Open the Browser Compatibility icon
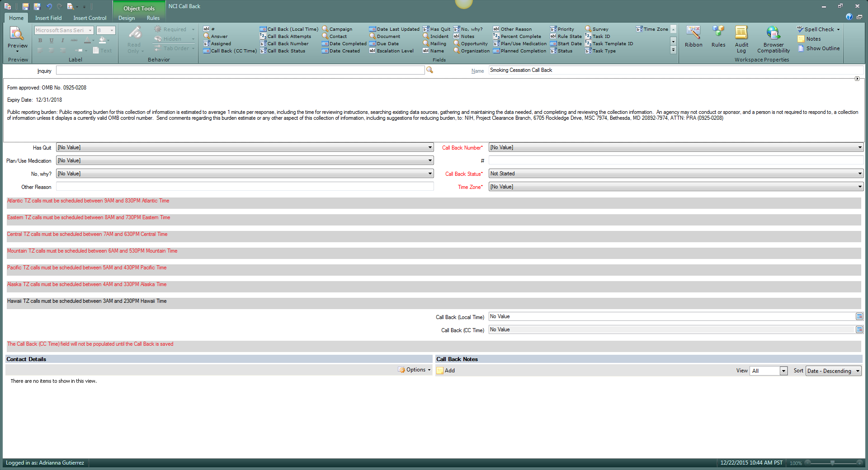Viewport: 868px width, 470px height. pos(773,33)
